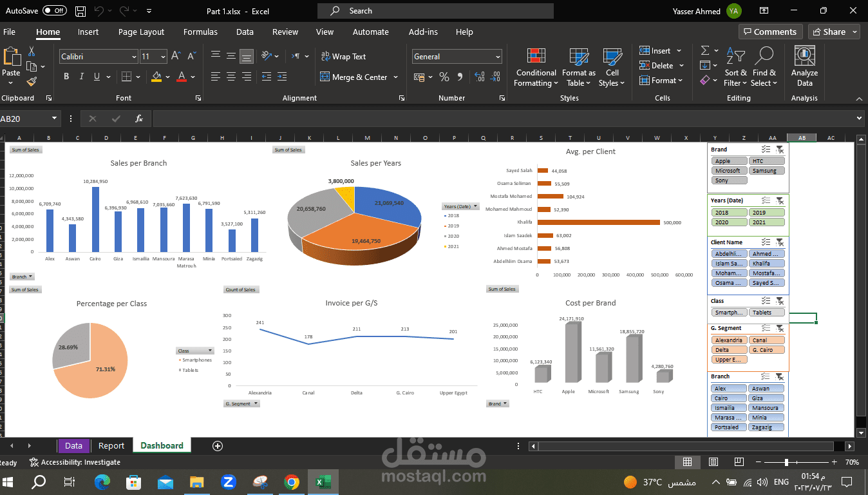Toggle Wrap Text

pyautogui.click(x=344, y=57)
